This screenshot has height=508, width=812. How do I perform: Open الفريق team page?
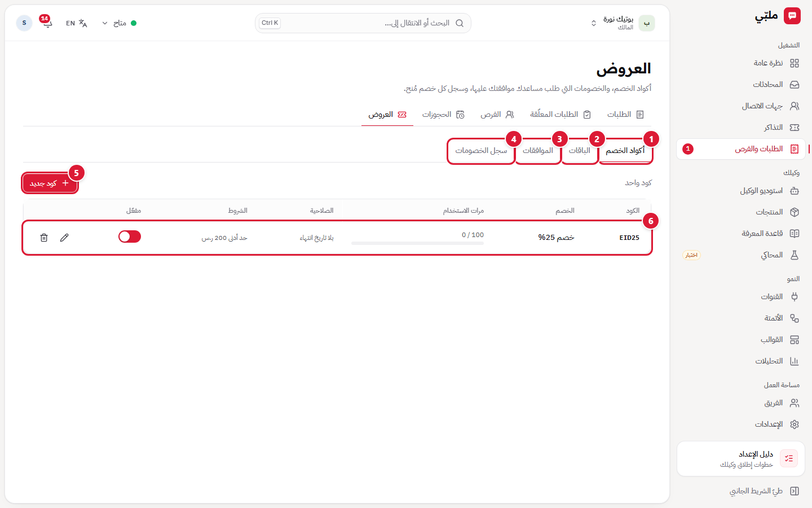pyautogui.click(x=741, y=403)
